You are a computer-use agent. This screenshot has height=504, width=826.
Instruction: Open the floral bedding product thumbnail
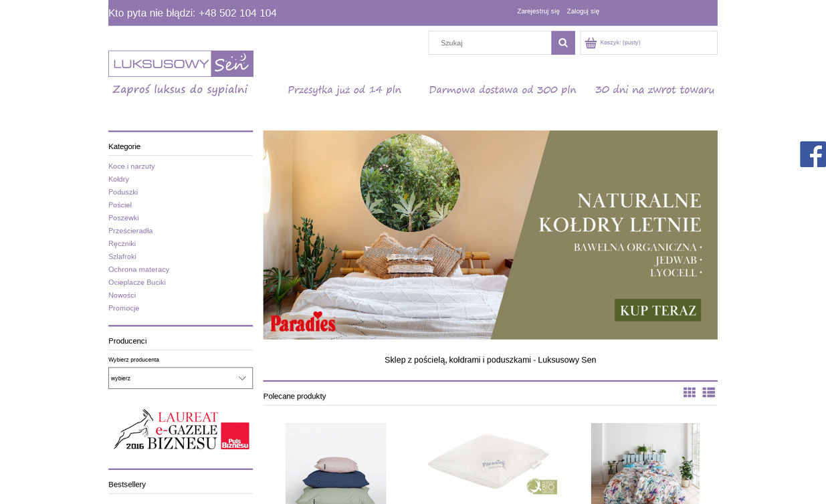click(x=645, y=463)
